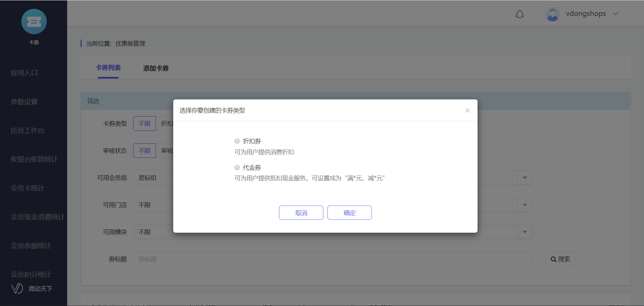The height and width of the screenshot is (306, 644).
Task: Select the 代金券 radio option
Action: [237, 167]
